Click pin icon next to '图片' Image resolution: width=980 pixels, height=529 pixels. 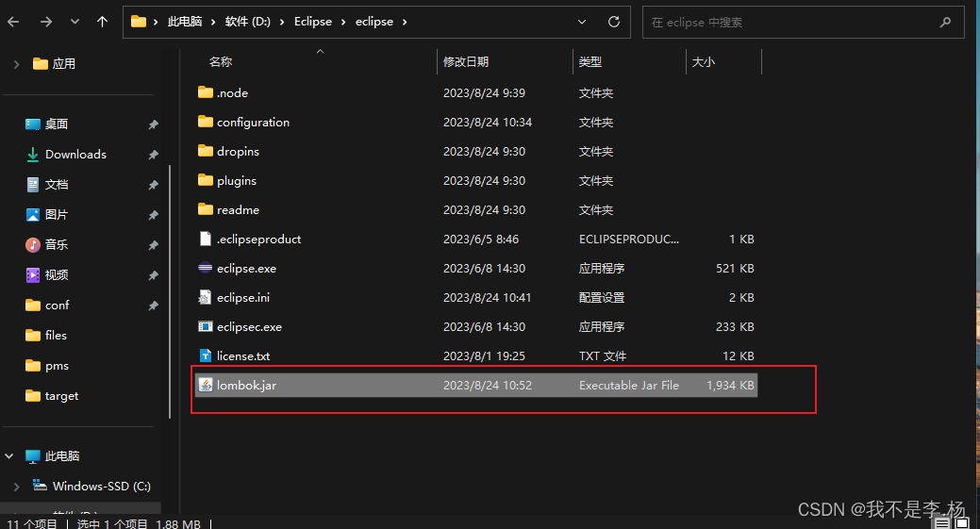tap(153, 215)
